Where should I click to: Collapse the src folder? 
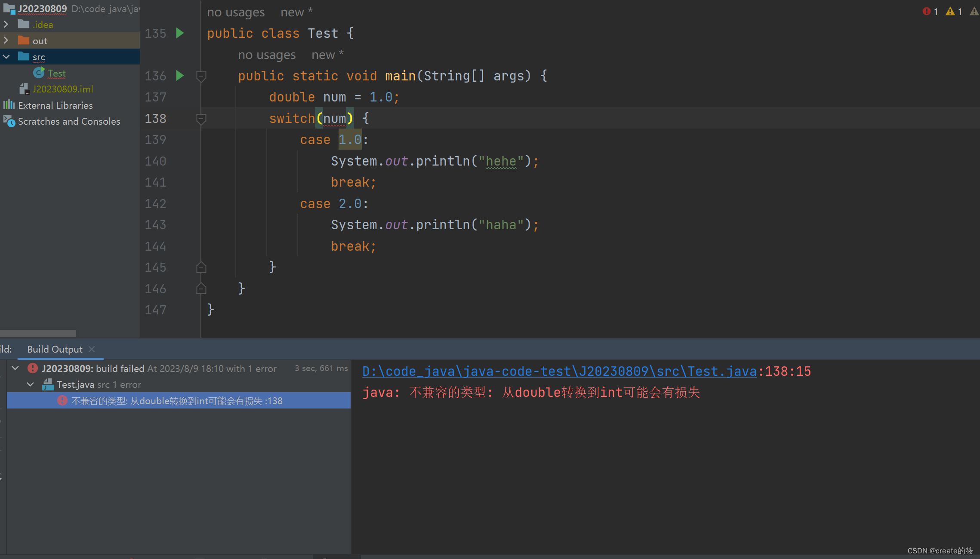click(x=6, y=57)
